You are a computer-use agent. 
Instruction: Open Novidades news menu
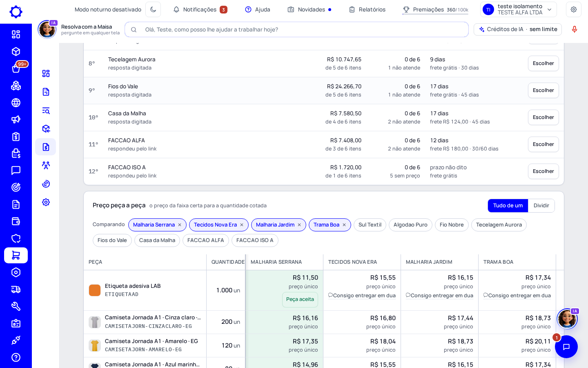(310, 9)
